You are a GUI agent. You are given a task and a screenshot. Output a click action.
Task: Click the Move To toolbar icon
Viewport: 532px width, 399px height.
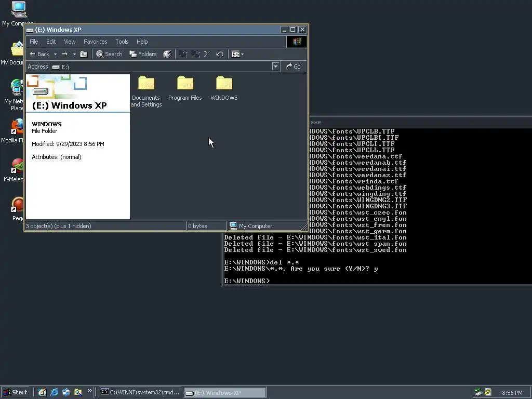pos(183,54)
